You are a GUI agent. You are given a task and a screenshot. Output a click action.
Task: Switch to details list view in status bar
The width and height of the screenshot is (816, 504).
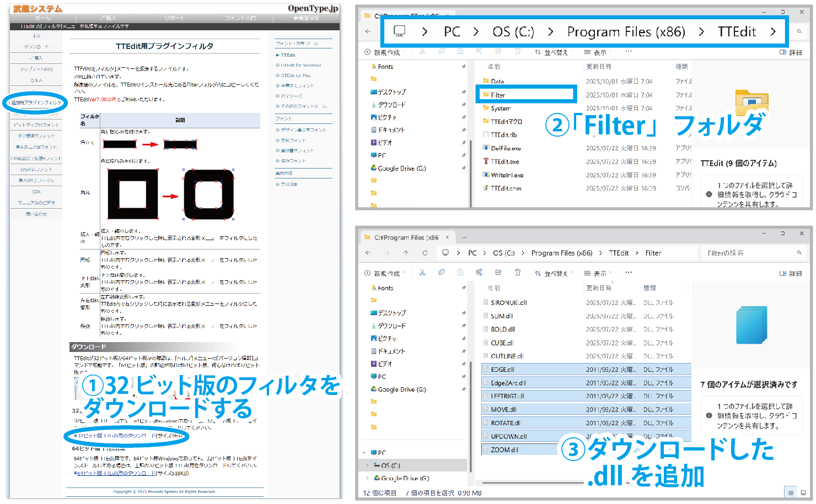(x=791, y=492)
